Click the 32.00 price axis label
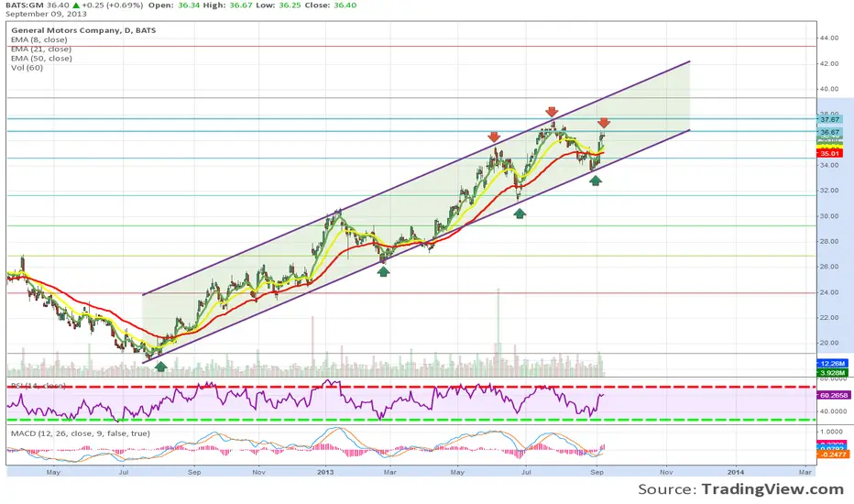 tap(829, 191)
